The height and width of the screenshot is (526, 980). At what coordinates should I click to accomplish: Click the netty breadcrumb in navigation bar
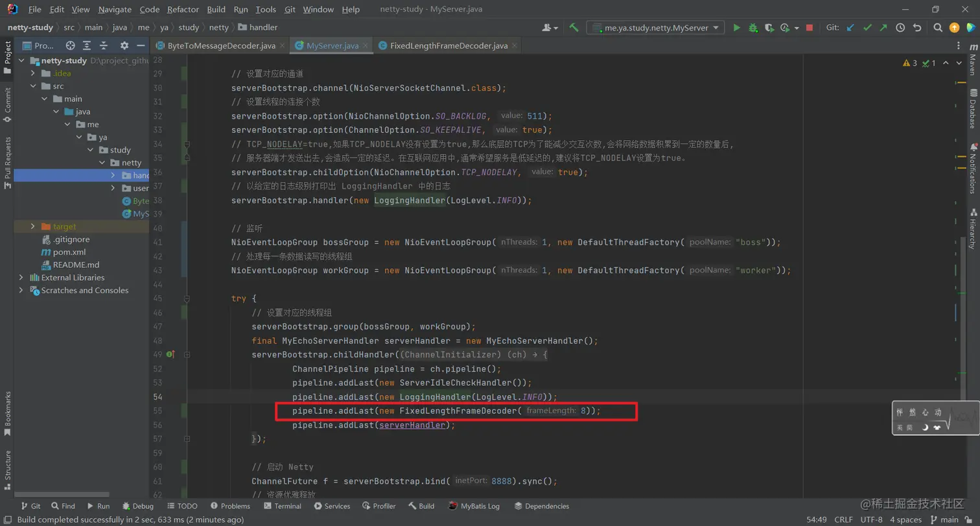point(219,28)
